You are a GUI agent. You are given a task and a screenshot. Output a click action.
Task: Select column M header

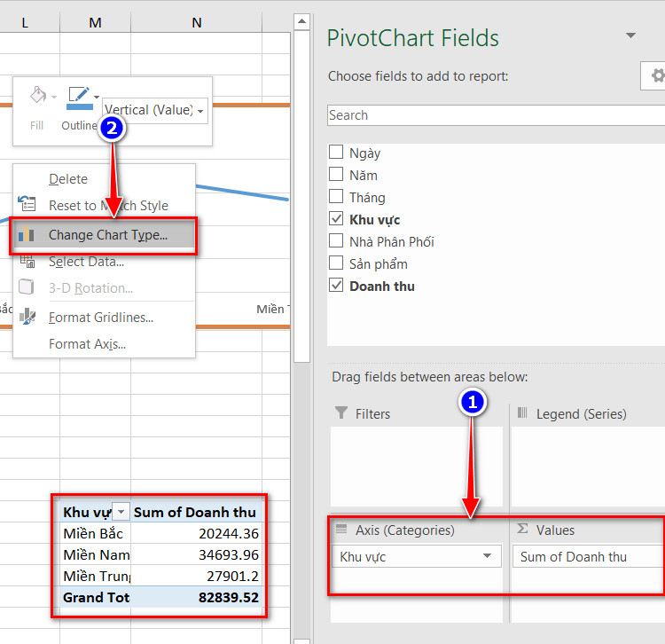click(x=96, y=22)
